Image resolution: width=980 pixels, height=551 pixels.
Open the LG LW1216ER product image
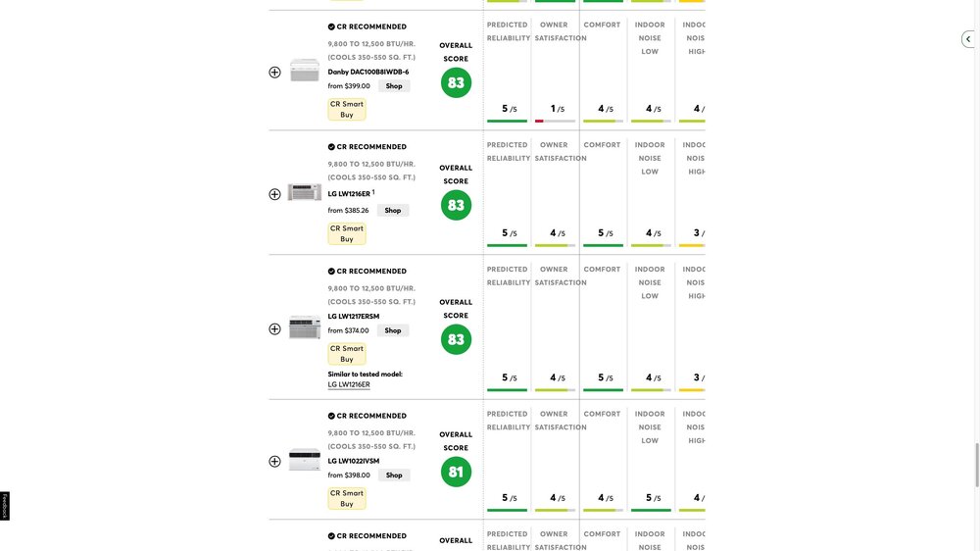(x=305, y=193)
